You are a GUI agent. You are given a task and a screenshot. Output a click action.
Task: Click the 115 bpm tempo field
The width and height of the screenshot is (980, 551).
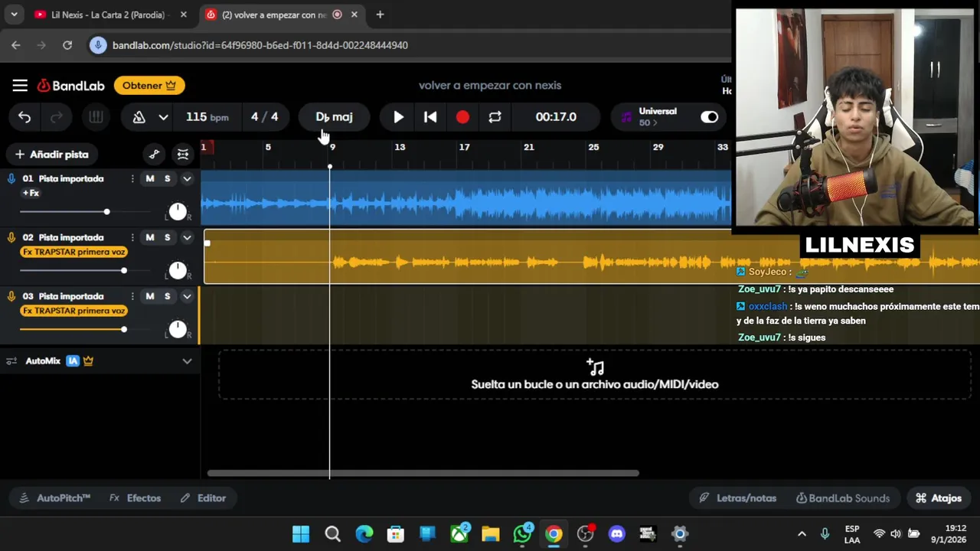[x=207, y=117]
